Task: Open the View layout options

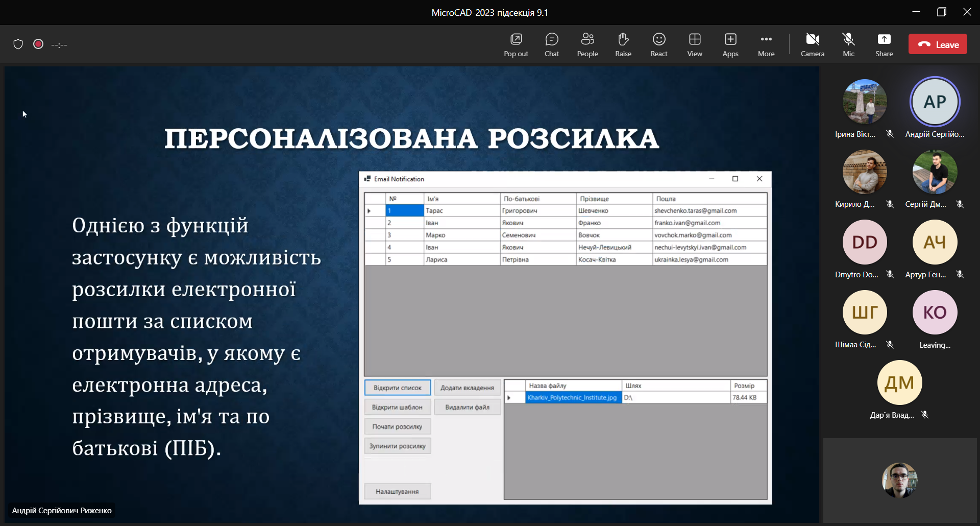Action: [x=694, y=44]
